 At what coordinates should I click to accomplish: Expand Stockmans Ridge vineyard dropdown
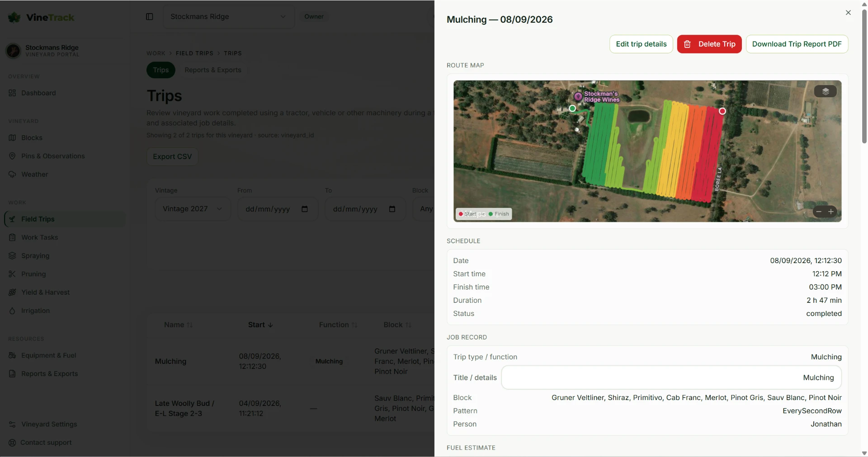tap(229, 17)
